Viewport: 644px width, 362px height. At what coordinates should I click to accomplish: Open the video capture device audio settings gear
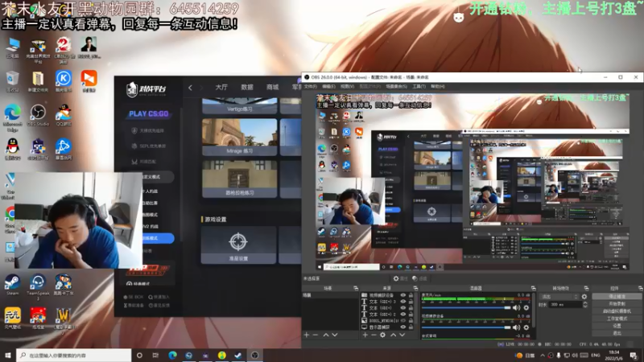(x=526, y=327)
